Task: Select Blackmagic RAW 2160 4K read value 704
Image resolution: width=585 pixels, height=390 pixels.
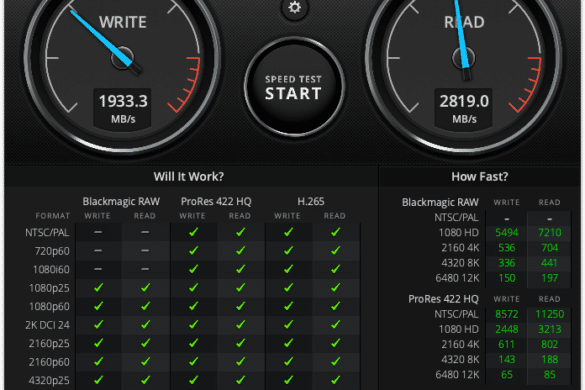Action: point(550,248)
